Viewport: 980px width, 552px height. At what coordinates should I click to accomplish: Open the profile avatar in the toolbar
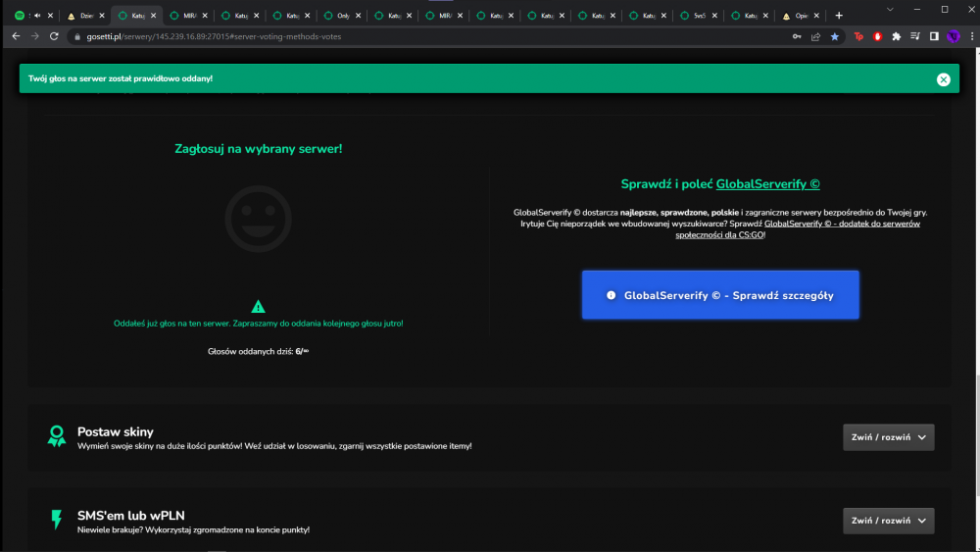[954, 36]
